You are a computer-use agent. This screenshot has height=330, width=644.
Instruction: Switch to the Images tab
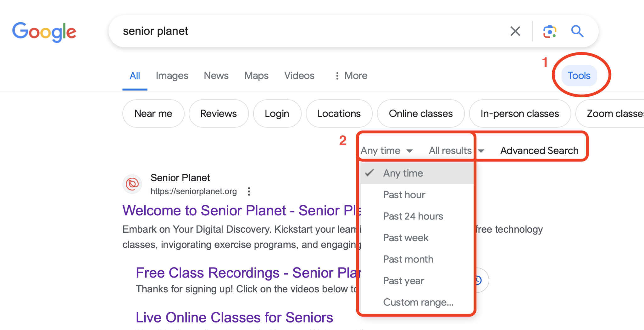pos(172,76)
